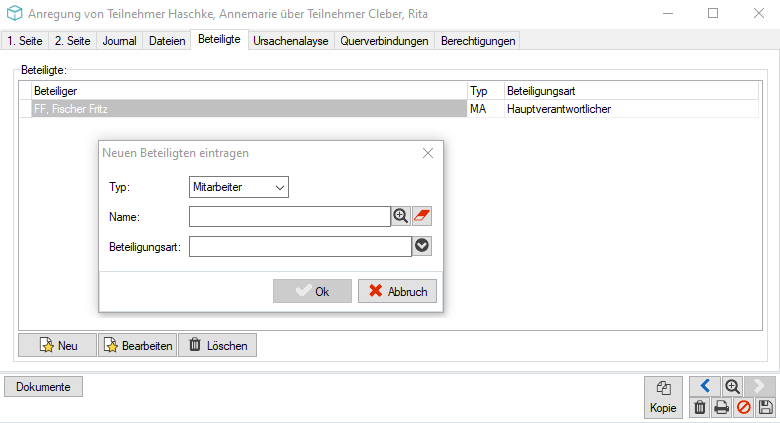Click the bottom toolbar search magnifier icon

click(732, 386)
